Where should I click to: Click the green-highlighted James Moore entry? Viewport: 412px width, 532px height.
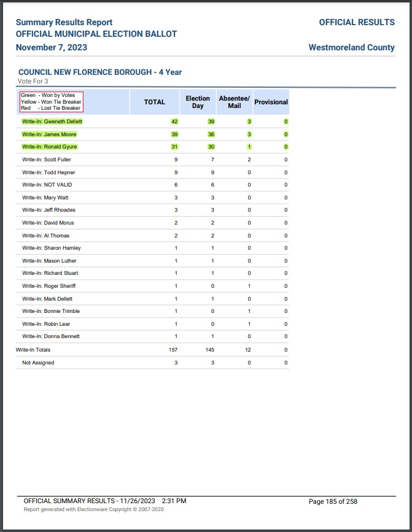50,134
